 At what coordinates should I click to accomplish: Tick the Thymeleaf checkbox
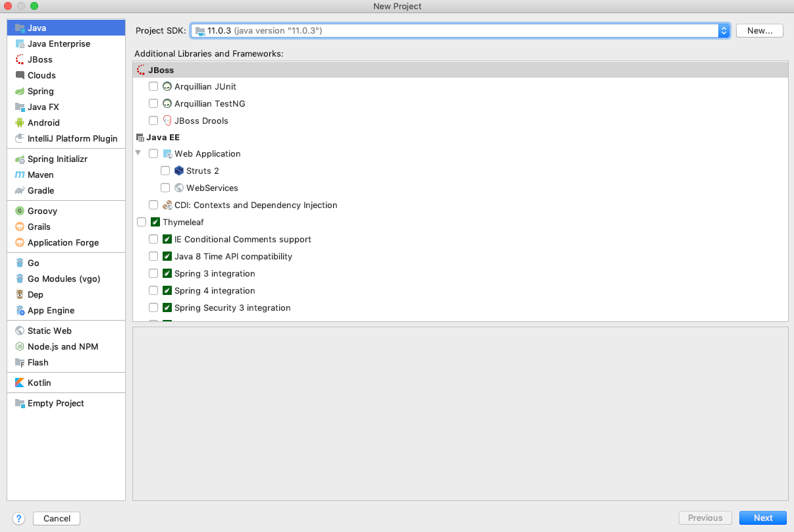[x=142, y=222]
